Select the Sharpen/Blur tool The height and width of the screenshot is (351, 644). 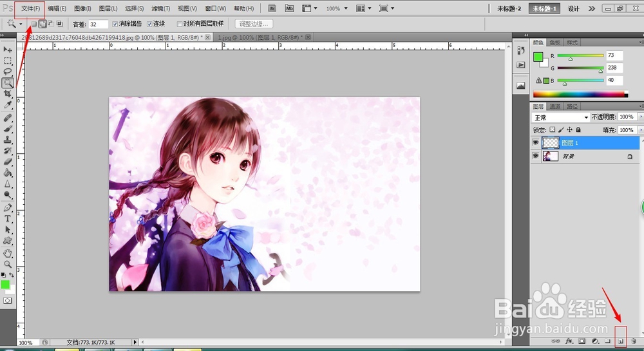(x=7, y=184)
